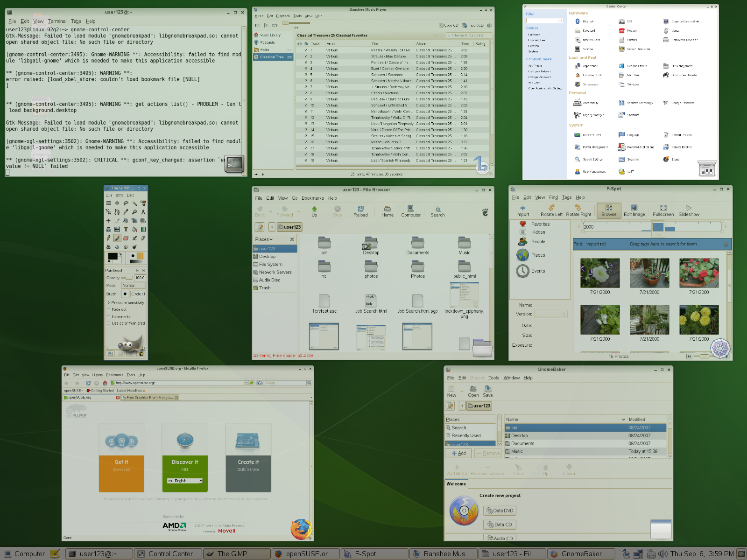Click Reload in the File Browser toolbar
The height and width of the screenshot is (560, 747).
coord(360,211)
